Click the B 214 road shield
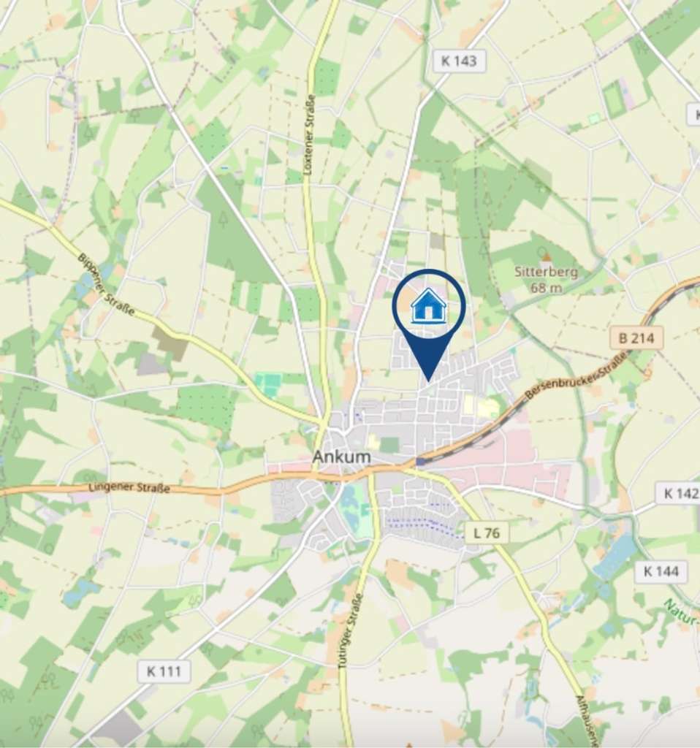 636,338
